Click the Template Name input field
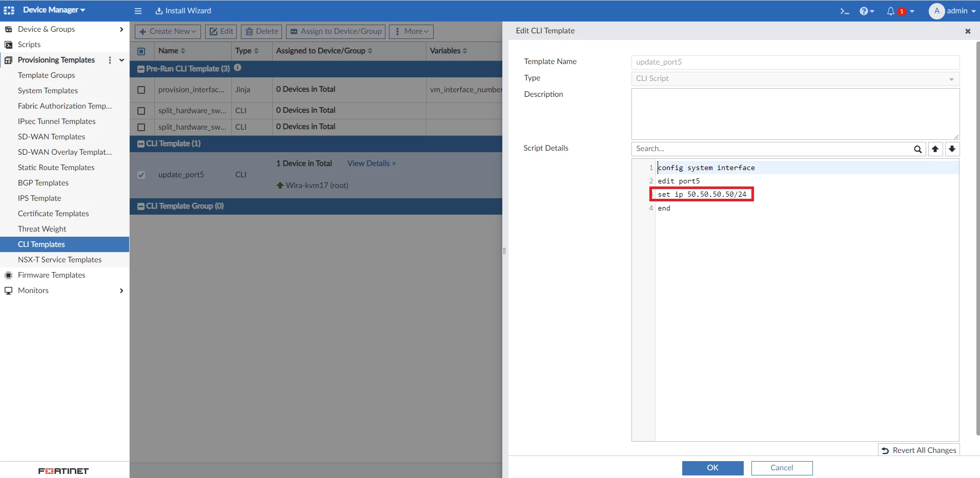The width and height of the screenshot is (980, 478). tap(795, 62)
